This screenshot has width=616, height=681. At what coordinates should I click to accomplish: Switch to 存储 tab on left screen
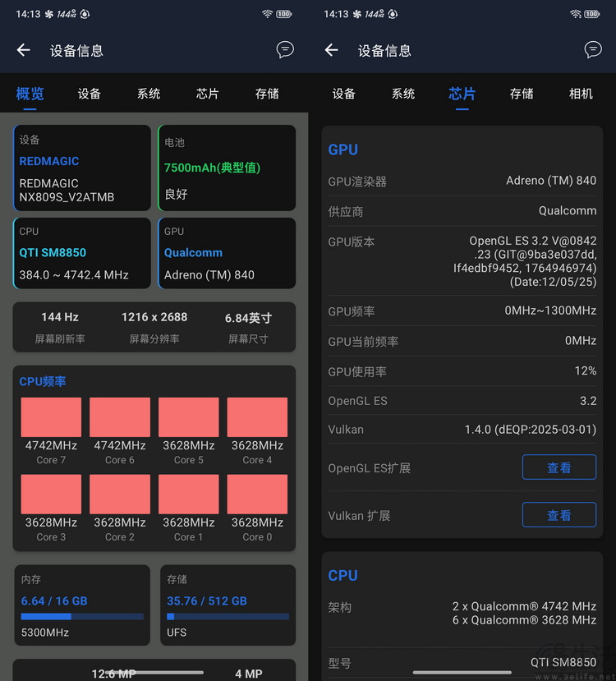tap(267, 94)
